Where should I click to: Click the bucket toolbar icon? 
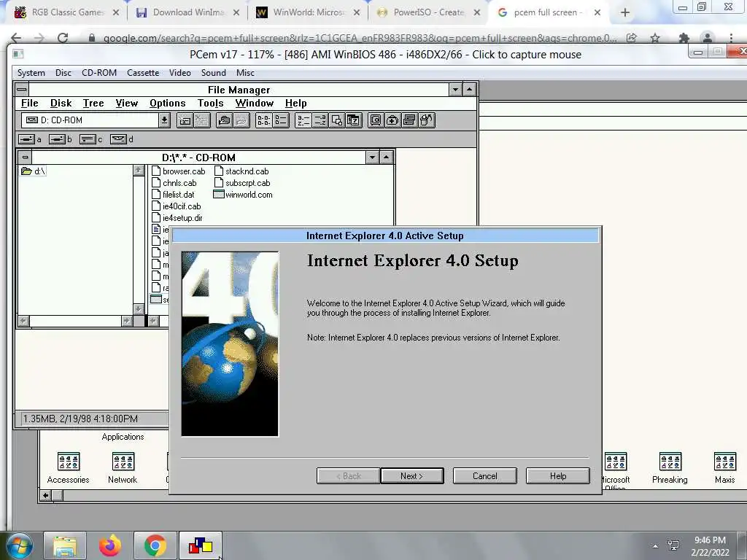(426, 120)
